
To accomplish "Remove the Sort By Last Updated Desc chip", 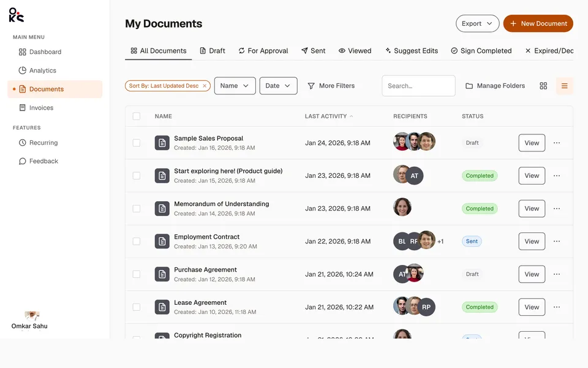I will click(x=205, y=86).
